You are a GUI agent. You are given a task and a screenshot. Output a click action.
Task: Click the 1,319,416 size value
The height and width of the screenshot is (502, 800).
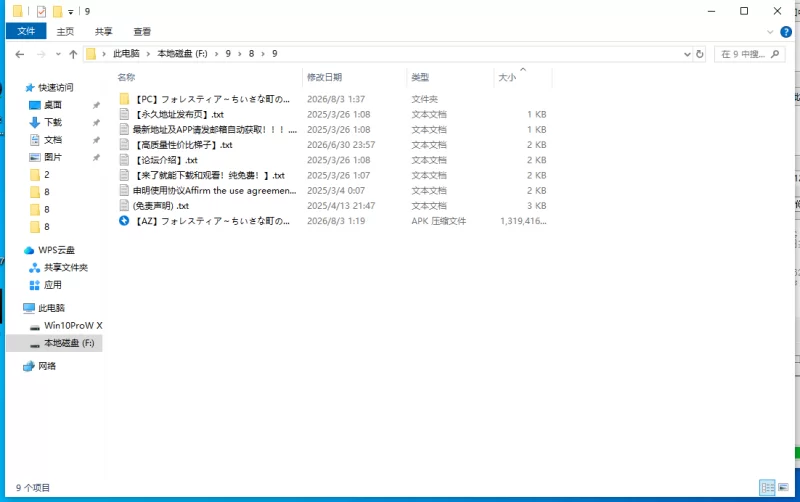[523, 221]
